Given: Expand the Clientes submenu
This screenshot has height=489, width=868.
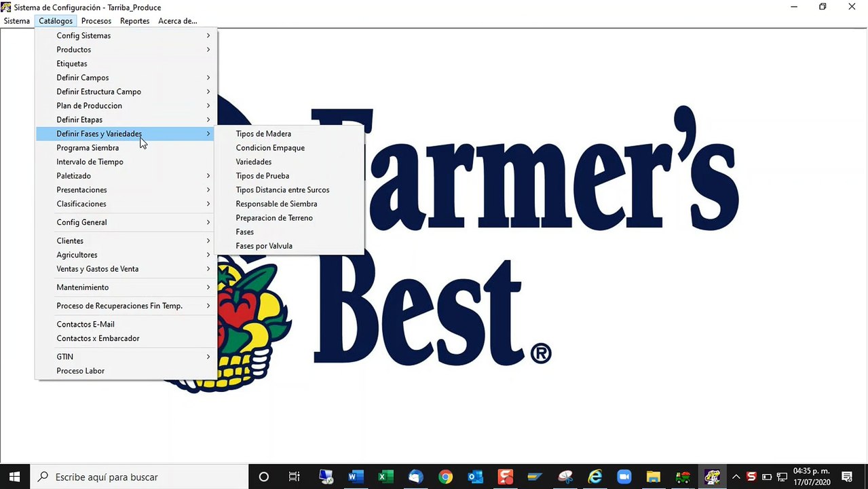Looking at the screenshot, I should point(126,241).
